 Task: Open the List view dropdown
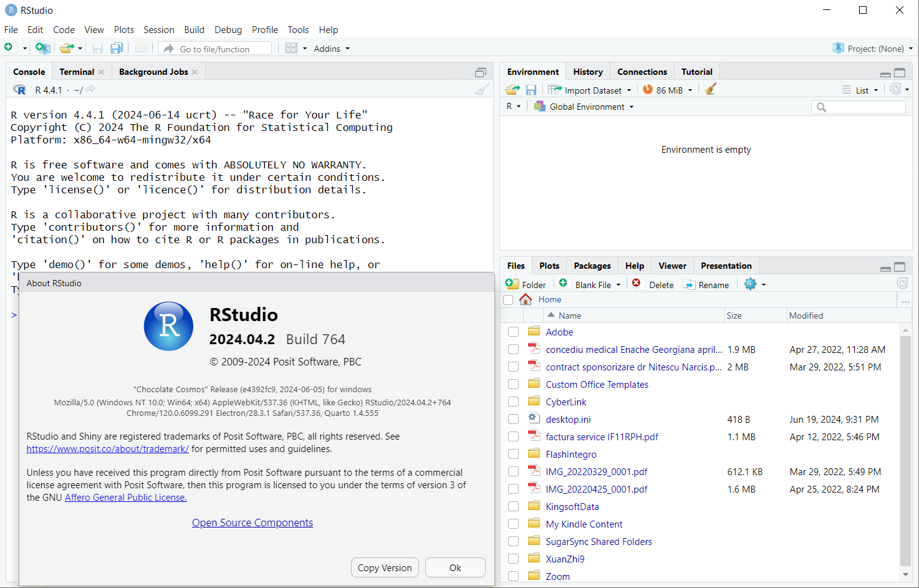(x=860, y=90)
